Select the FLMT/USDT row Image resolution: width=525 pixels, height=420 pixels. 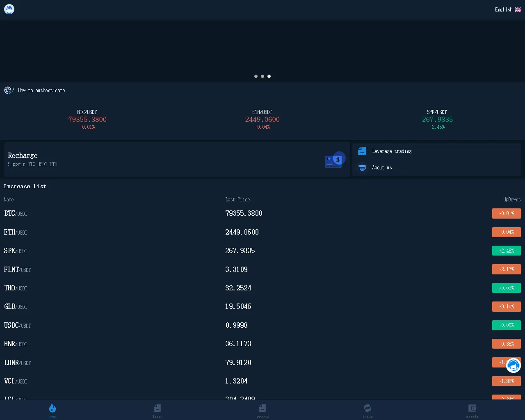click(262, 269)
